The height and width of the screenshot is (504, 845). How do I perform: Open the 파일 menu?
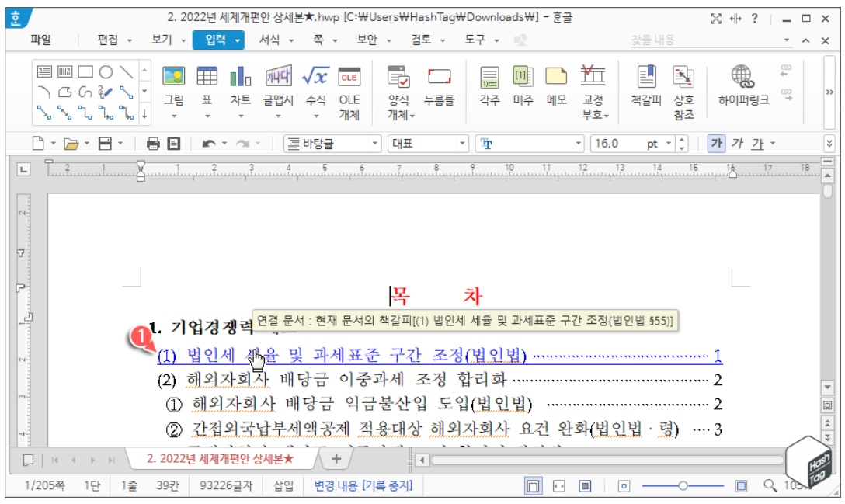pos(40,40)
